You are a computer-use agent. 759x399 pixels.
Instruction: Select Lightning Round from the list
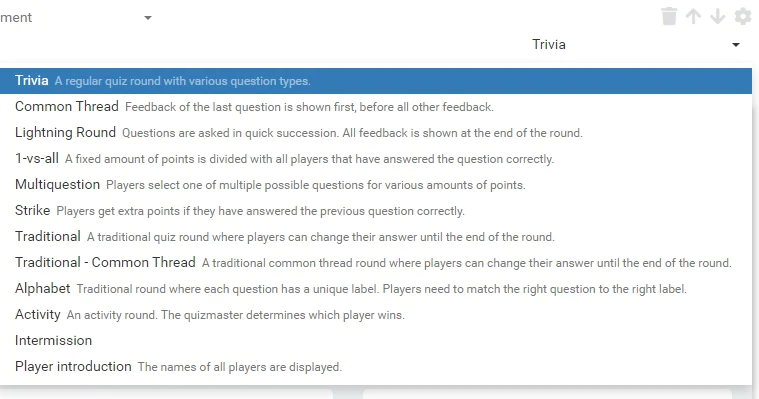click(376, 133)
